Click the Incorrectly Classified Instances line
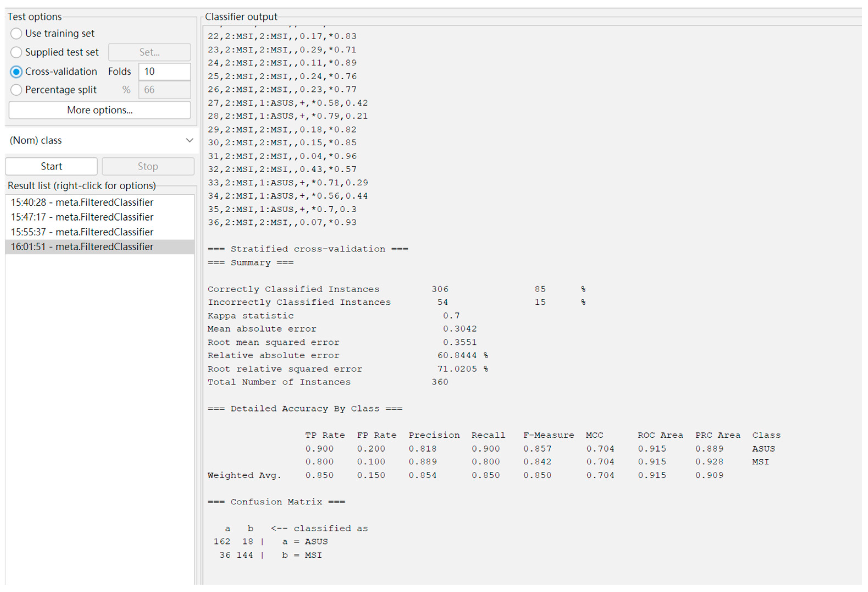868x592 pixels. [x=397, y=302]
